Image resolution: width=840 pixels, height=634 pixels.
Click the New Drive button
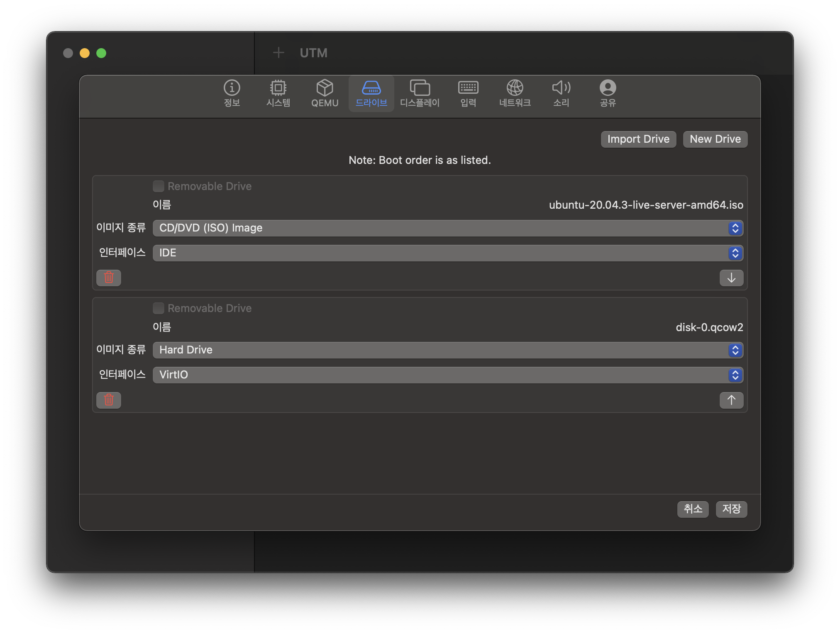point(715,139)
